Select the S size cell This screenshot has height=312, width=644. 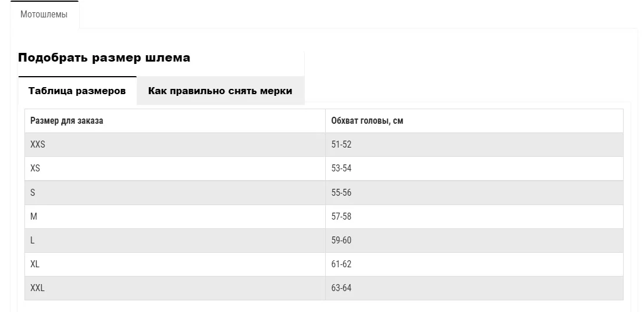pos(33,192)
